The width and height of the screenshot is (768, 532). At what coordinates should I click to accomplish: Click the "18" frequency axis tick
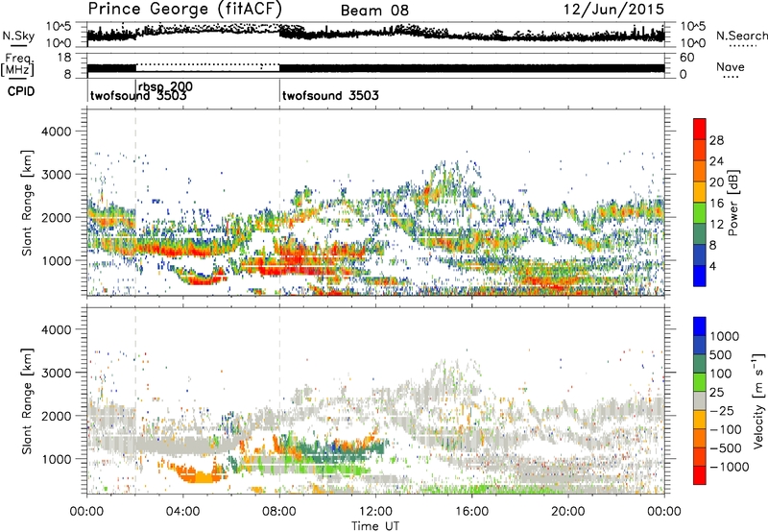coord(64,58)
